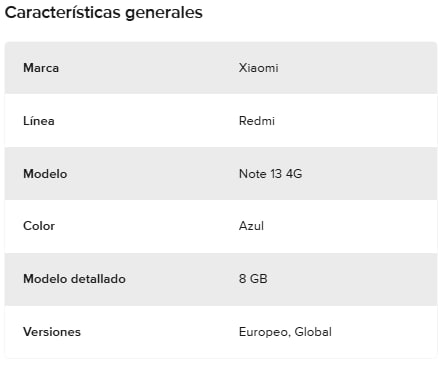Click the Azul color value
Screen dimensions: 444x370
click(251, 226)
